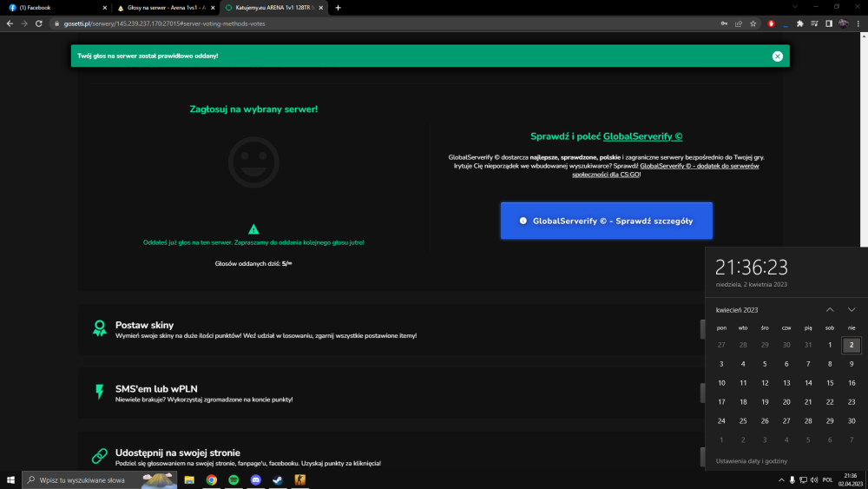
Task: Click the Windows taskbar search box
Action: tap(100, 479)
